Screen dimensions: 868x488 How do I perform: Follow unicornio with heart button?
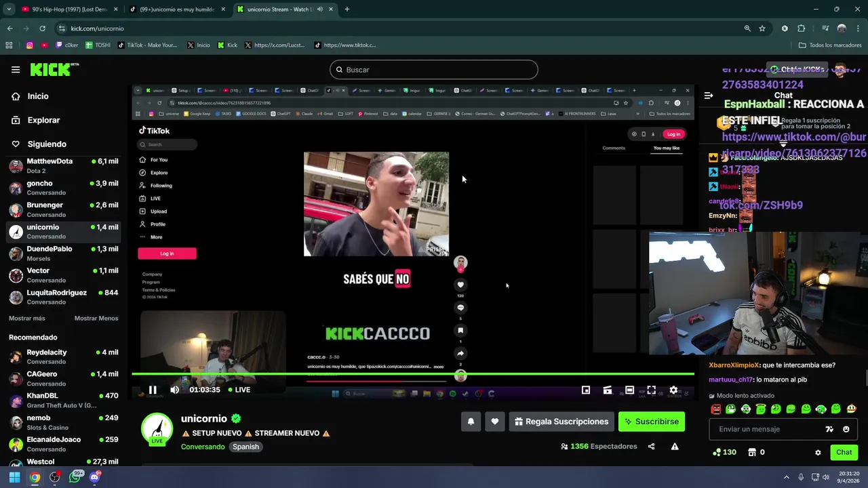[x=495, y=422]
